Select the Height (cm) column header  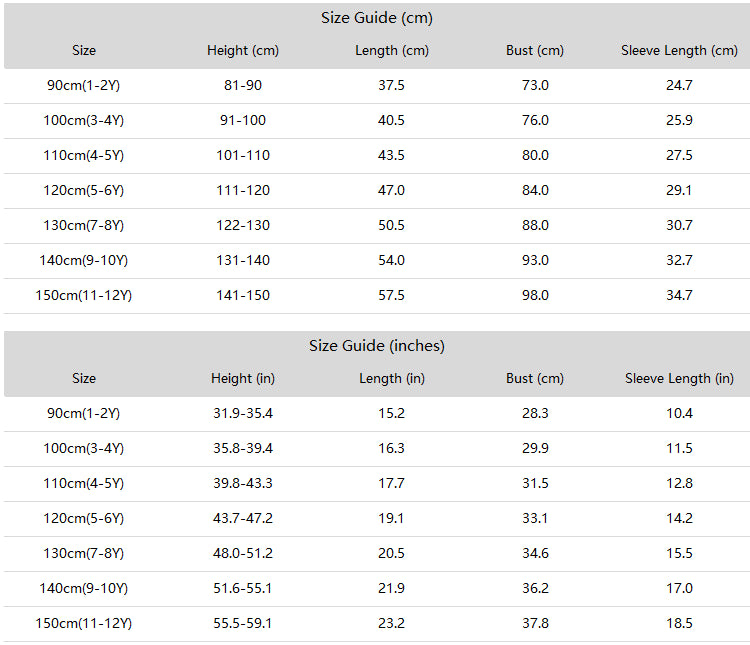(243, 50)
